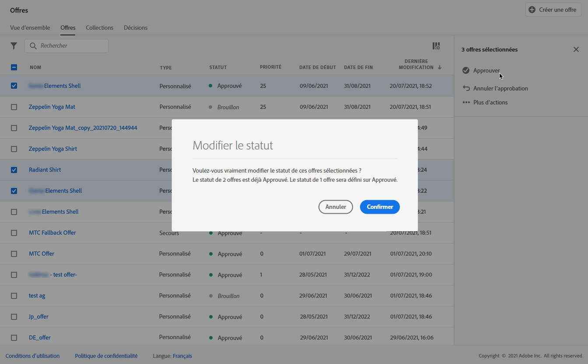Click the Modifier le statut dialog title
Image resolution: width=588 pixels, height=364 pixels.
[x=233, y=146]
